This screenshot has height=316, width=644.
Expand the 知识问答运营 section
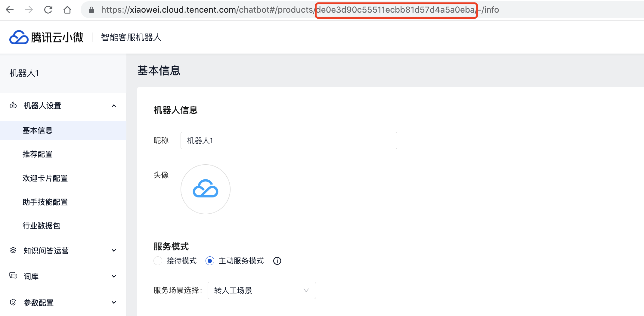click(x=114, y=250)
